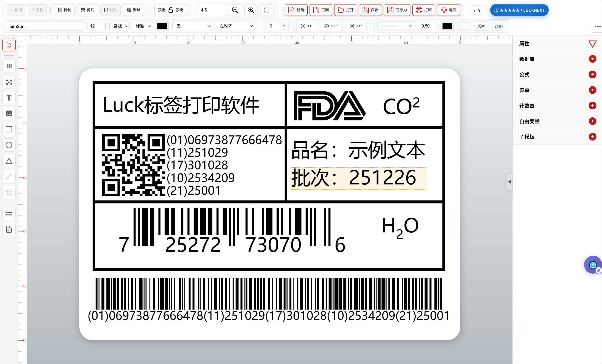Click 打印 print button
Viewport: 602px width, 364px height.
click(424, 10)
